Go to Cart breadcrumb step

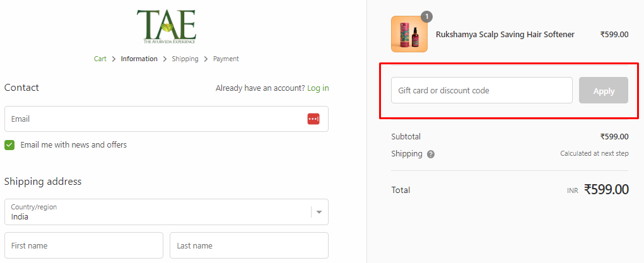click(x=100, y=59)
